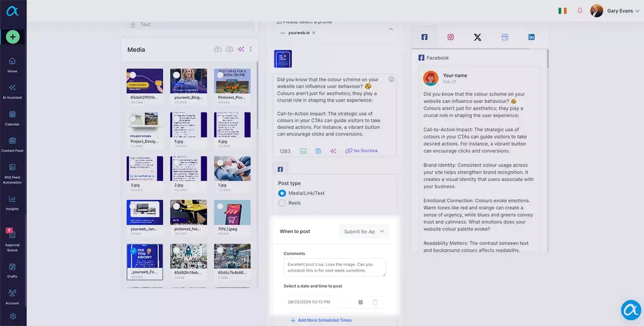Click the character count 1263

click(285, 151)
